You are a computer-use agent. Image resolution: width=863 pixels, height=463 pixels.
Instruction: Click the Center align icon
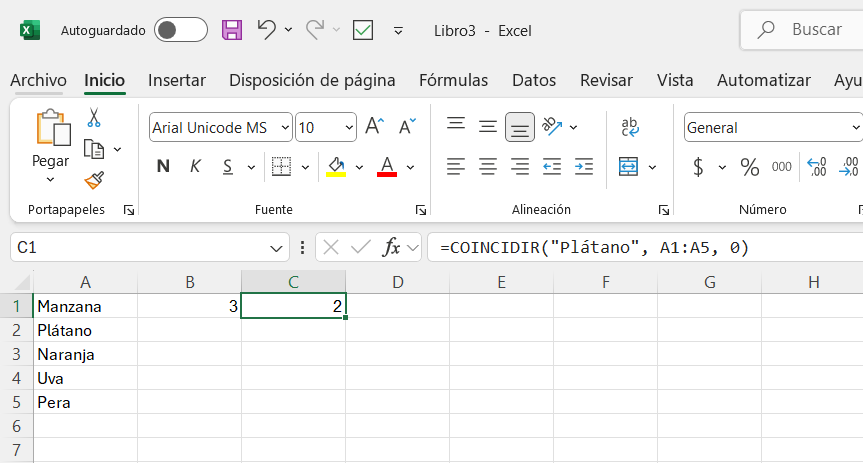[x=488, y=166]
